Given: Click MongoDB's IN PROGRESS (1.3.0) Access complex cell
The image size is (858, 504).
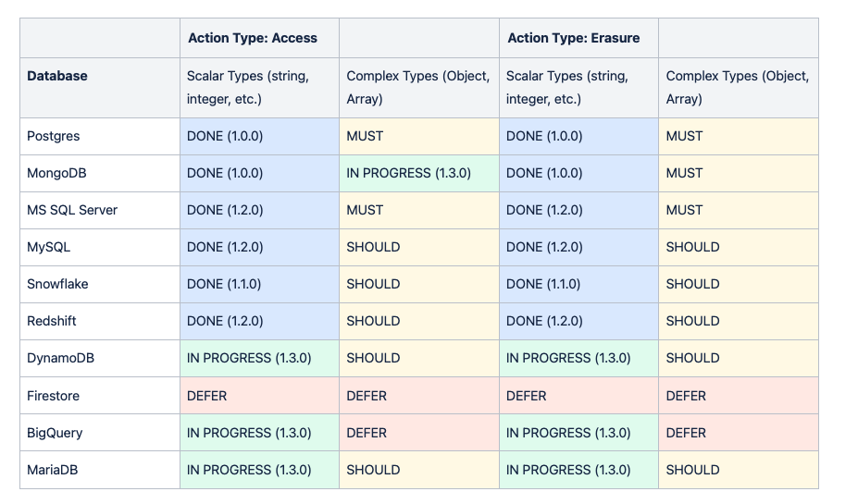Looking at the screenshot, I should [419, 173].
